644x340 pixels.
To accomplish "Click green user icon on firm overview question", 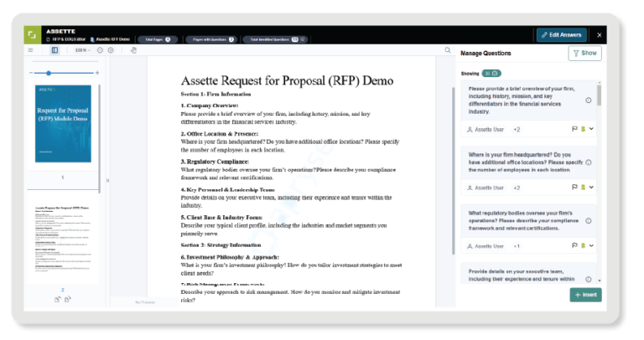I will coord(583,129).
